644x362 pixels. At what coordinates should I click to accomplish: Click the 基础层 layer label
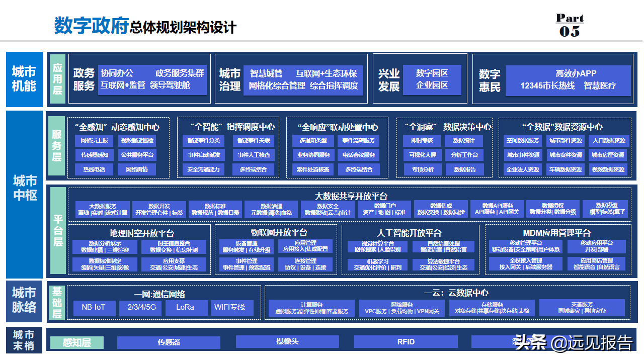pyautogui.click(x=56, y=302)
